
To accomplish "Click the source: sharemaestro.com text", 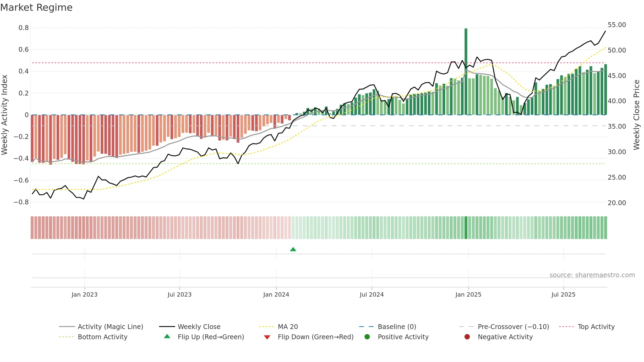I will [x=592, y=275].
